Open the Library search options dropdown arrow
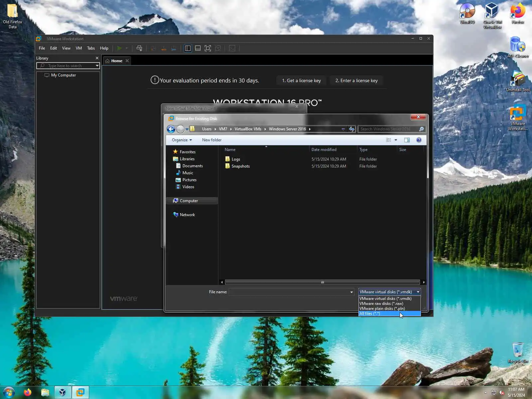 [97, 66]
